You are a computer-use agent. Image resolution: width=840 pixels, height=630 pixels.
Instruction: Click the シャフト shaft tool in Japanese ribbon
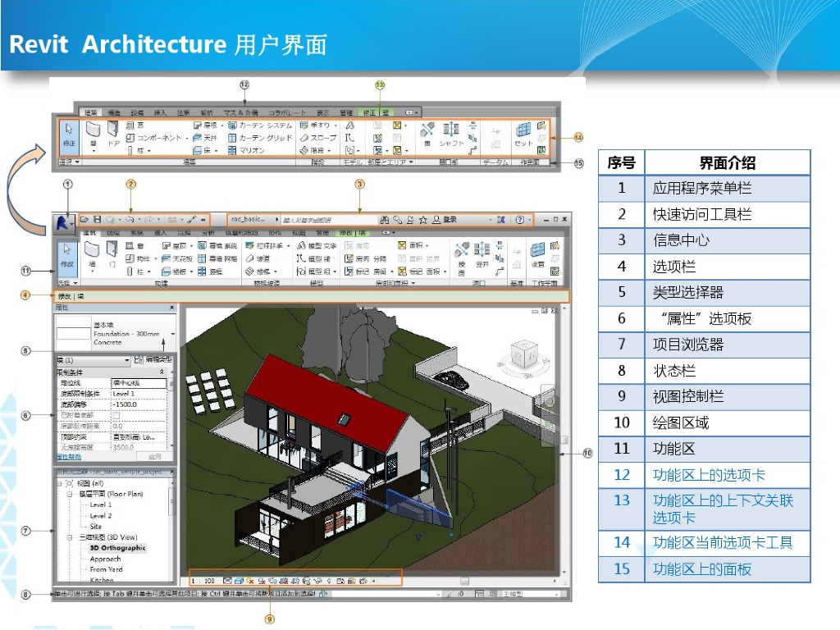click(451, 134)
